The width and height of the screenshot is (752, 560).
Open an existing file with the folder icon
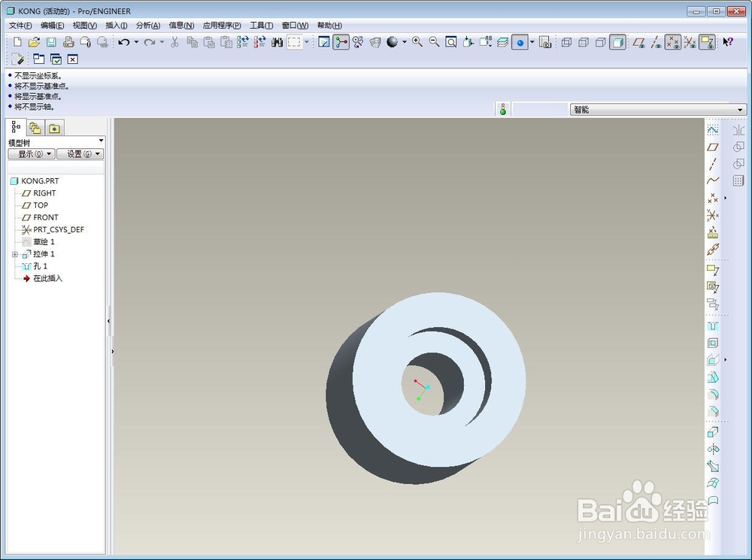(34, 42)
